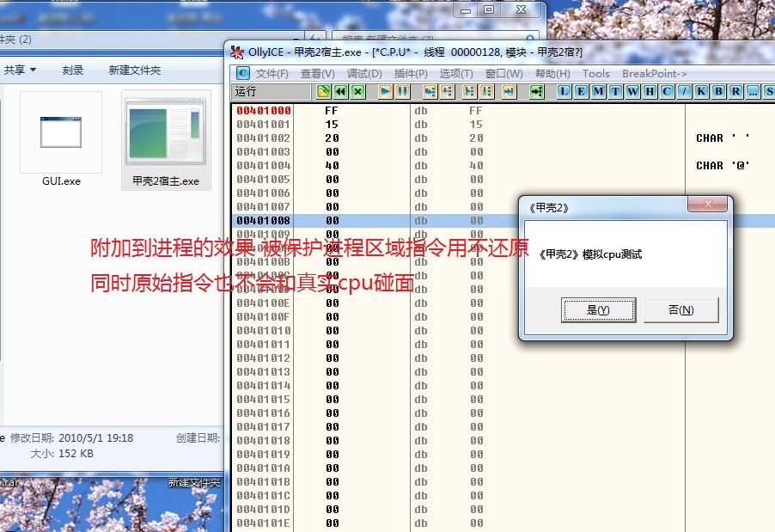
Task: Select address row 00401014
Action: (264, 386)
